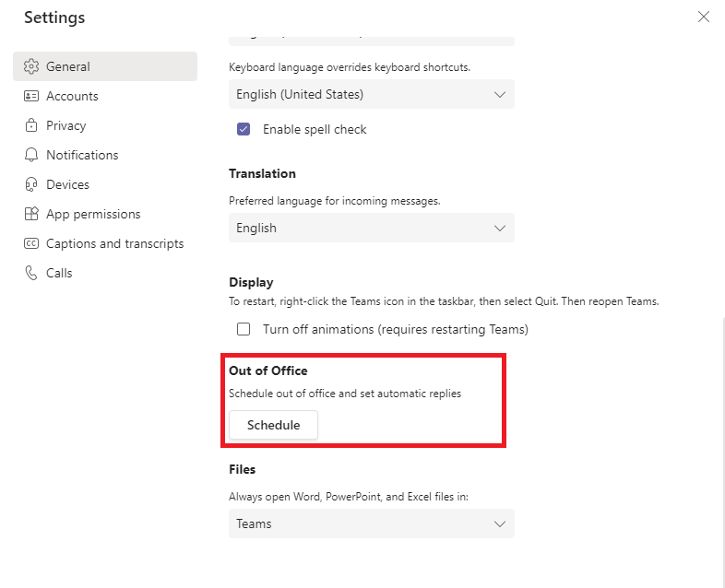Click 'Keyboard language overrides keyboard shortcuts.' text
The image size is (725, 588).
tap(350, 67)
